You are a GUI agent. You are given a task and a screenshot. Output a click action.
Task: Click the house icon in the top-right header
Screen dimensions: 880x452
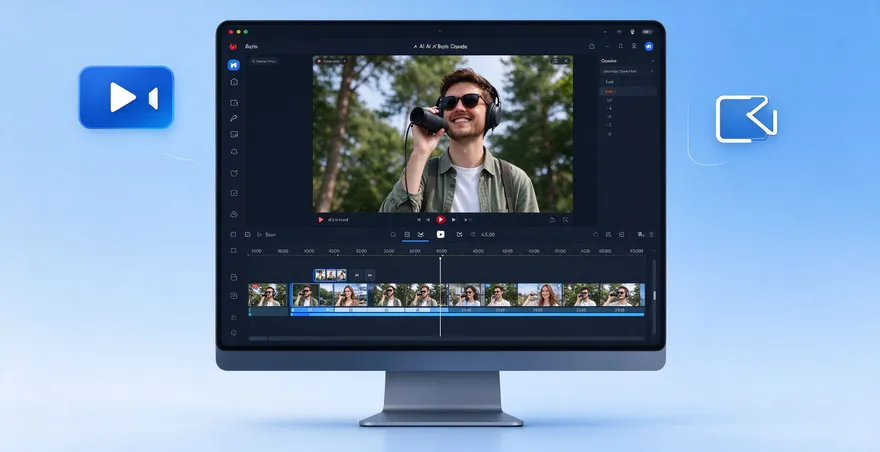tap(592, 47)
